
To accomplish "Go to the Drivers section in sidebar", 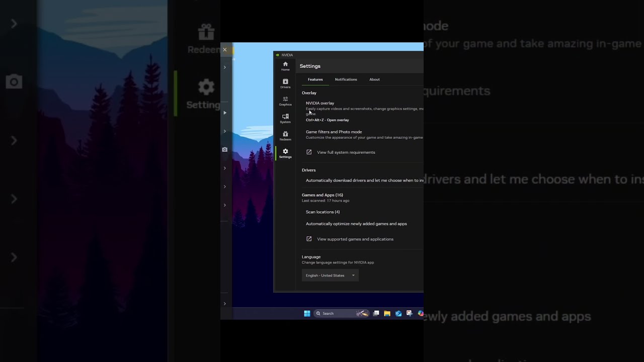I will 285,83.
